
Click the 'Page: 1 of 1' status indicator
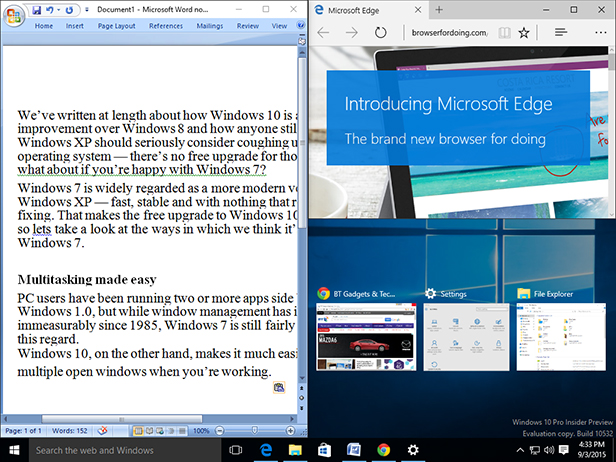coord(24,431)
